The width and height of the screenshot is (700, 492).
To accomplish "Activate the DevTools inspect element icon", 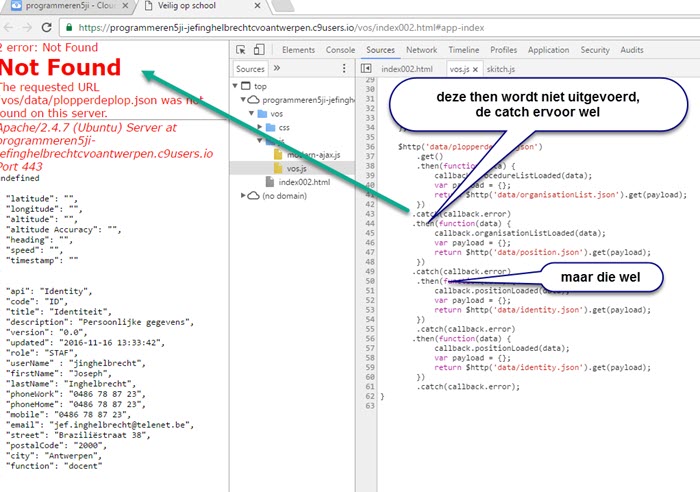I will [x=241, y=50].
